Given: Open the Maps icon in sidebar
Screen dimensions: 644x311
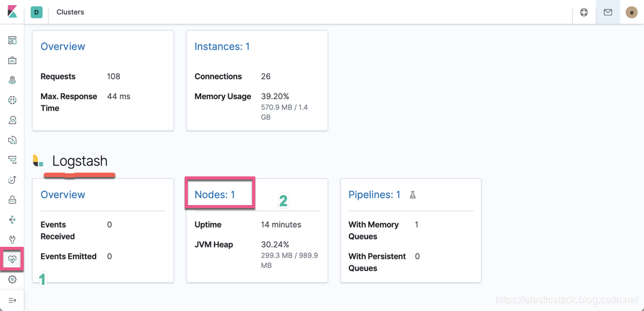Looking at the screenshot, I should (12, 80).
